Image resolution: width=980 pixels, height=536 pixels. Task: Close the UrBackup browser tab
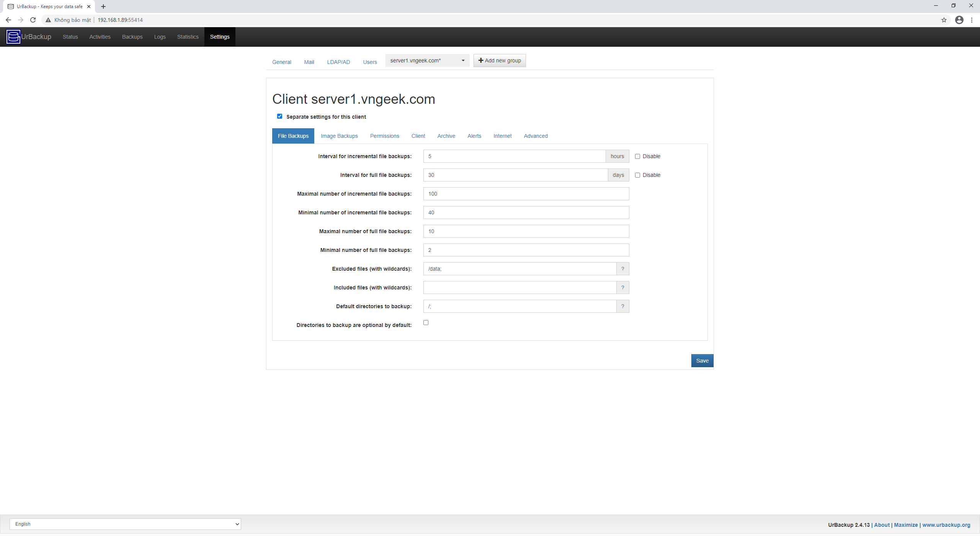89,7
